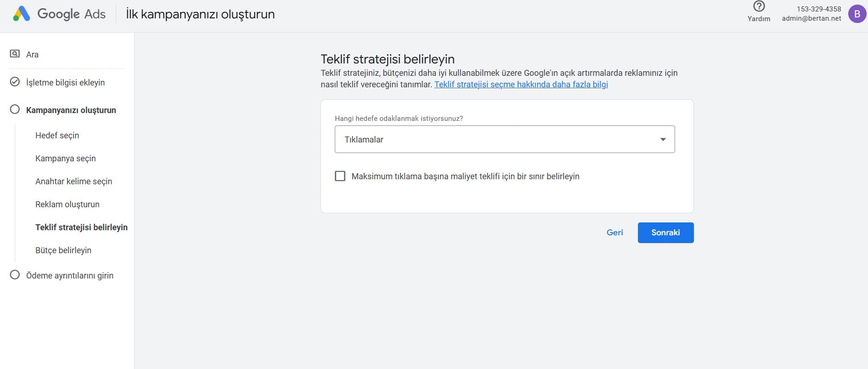Click the İlk kampanyanızı oluşturun header title

[x=200, y=14]
